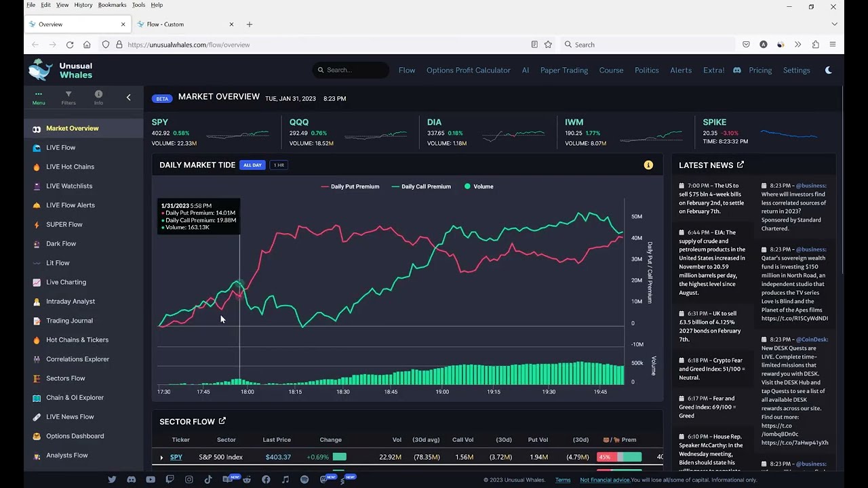
Task: Open the History menu
Action: pyautogui.click(x=83, y=5)
